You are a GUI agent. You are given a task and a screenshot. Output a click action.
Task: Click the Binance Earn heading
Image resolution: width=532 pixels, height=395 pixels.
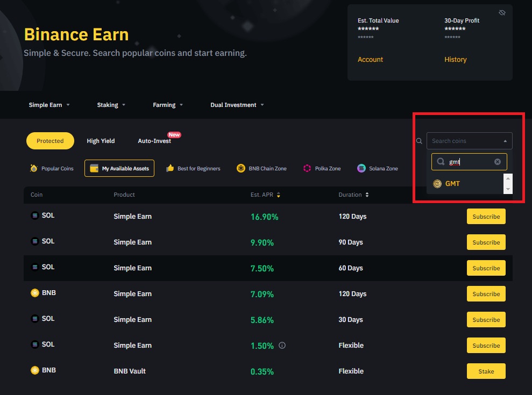76,34
